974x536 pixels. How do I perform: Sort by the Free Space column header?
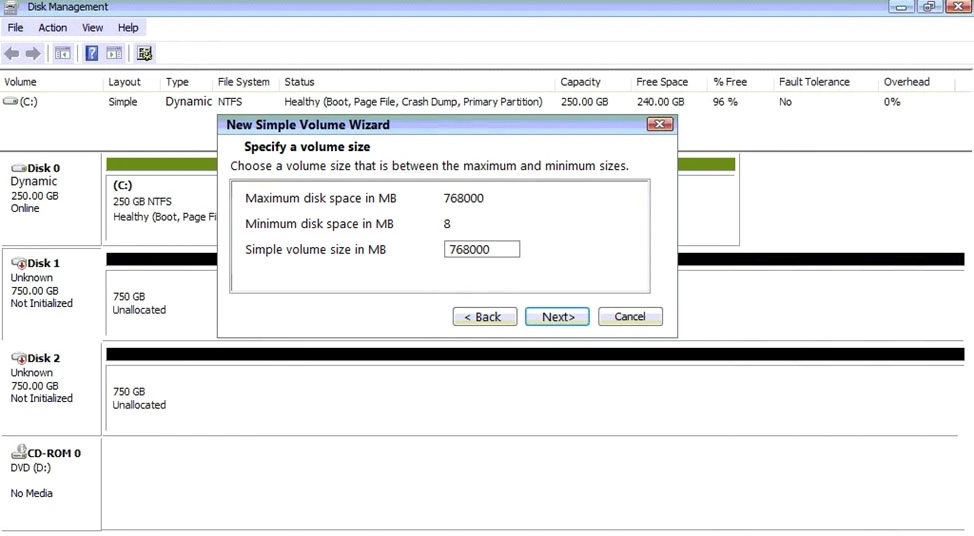click(x=661, y=82)
